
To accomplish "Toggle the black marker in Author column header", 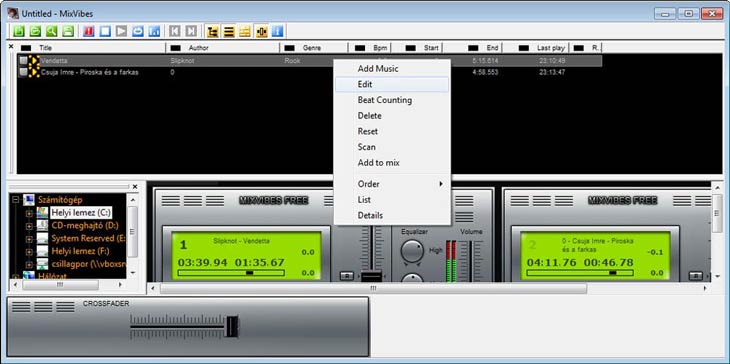I will tap(176, 48).
